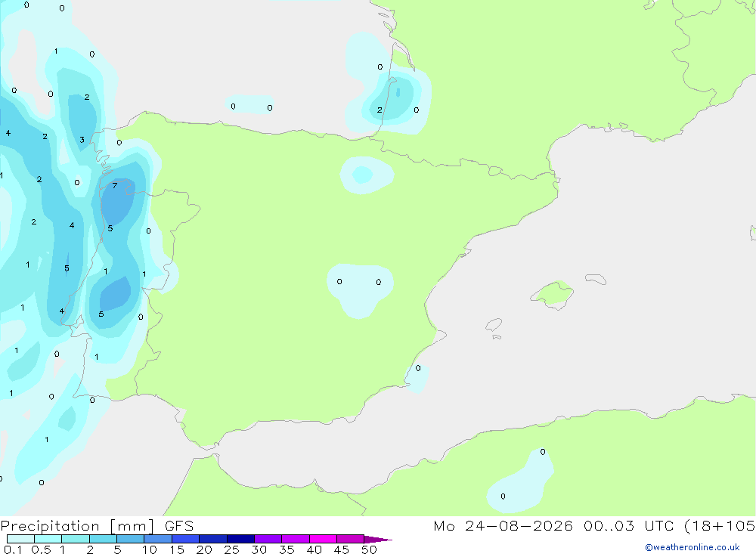
Task: Click the '40' legend scale label
Action: pos(314,549)
